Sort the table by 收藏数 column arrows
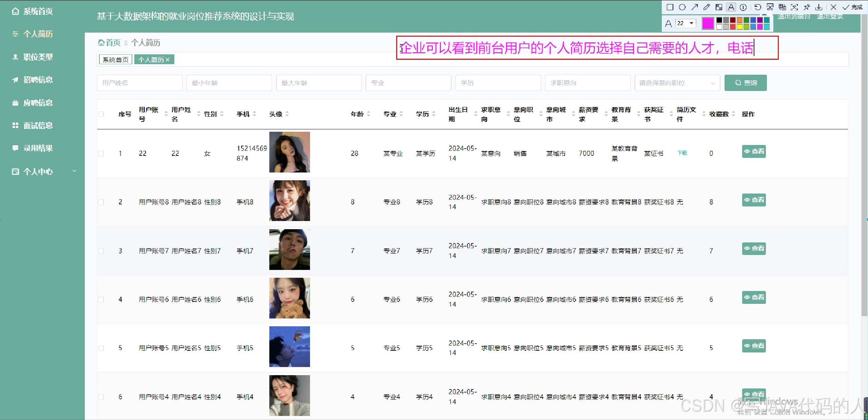The width and height of the screenshot is (868, 420). (733, 114)
